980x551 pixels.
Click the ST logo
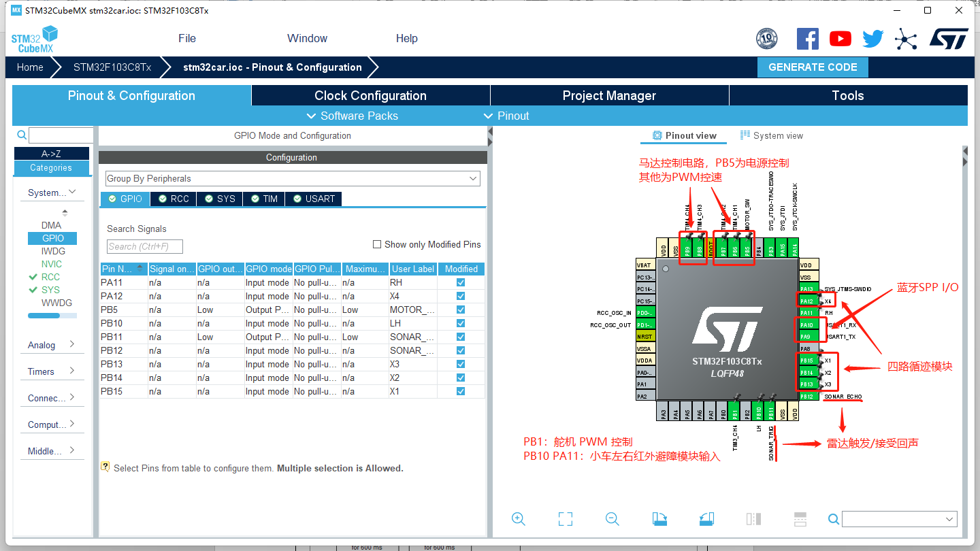949,39
